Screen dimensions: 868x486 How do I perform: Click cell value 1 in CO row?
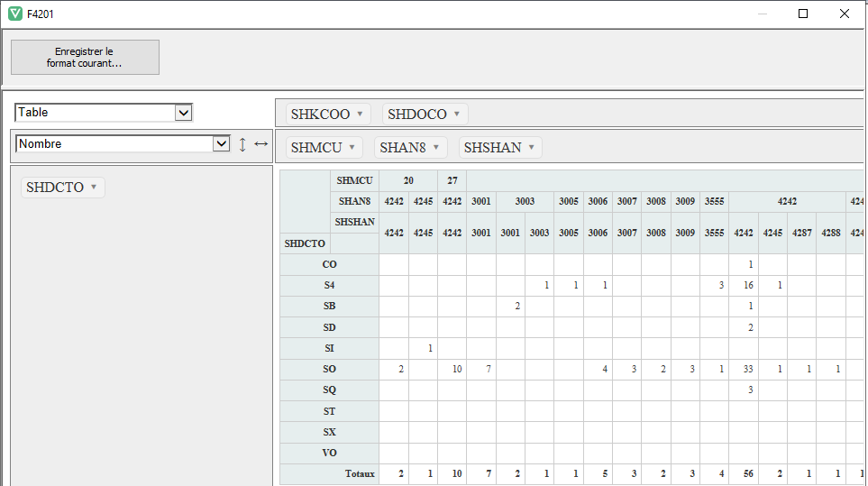744,264
